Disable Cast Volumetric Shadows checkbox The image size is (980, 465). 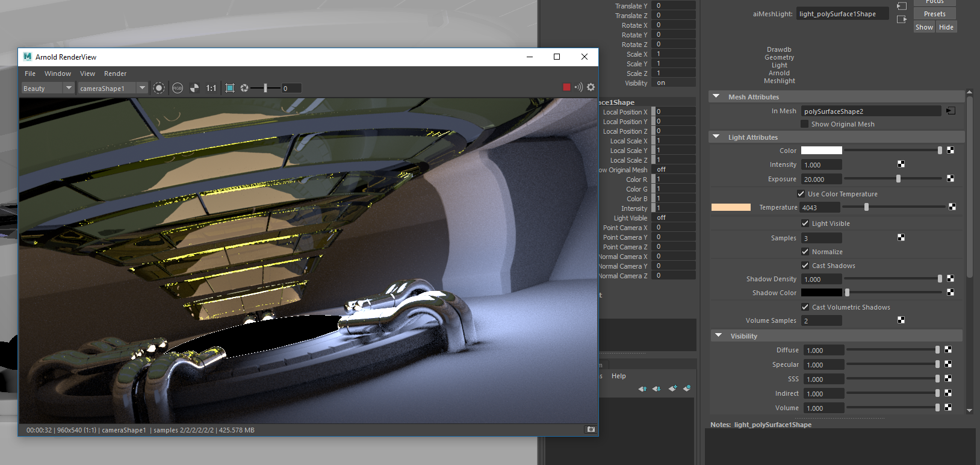pyautogui.click(x=805, y=307)
